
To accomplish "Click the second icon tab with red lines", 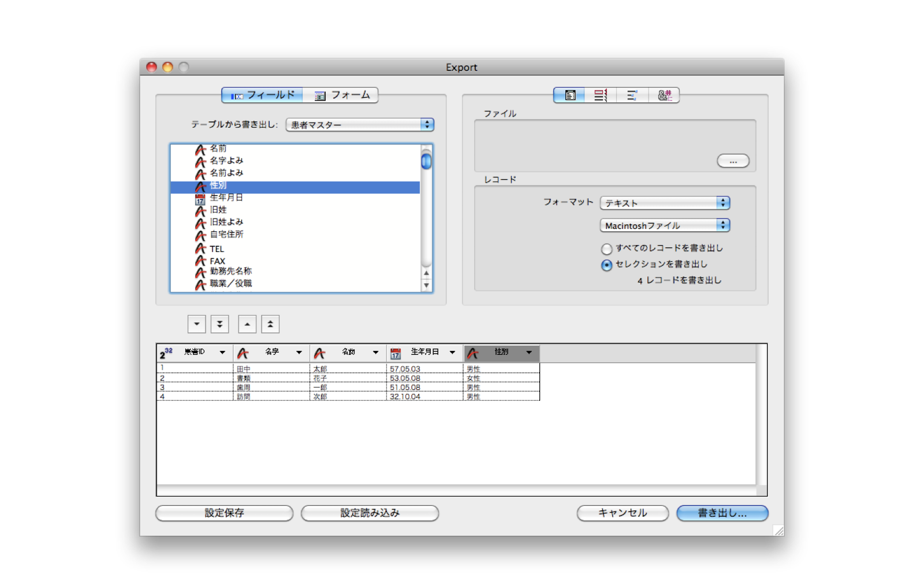I will click(601, 95).
